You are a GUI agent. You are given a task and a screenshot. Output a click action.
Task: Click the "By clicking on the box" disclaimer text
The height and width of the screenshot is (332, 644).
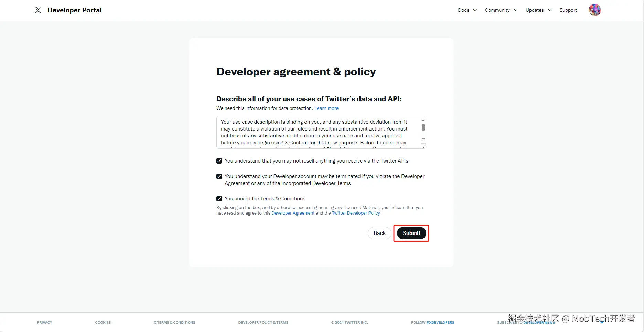320,210
